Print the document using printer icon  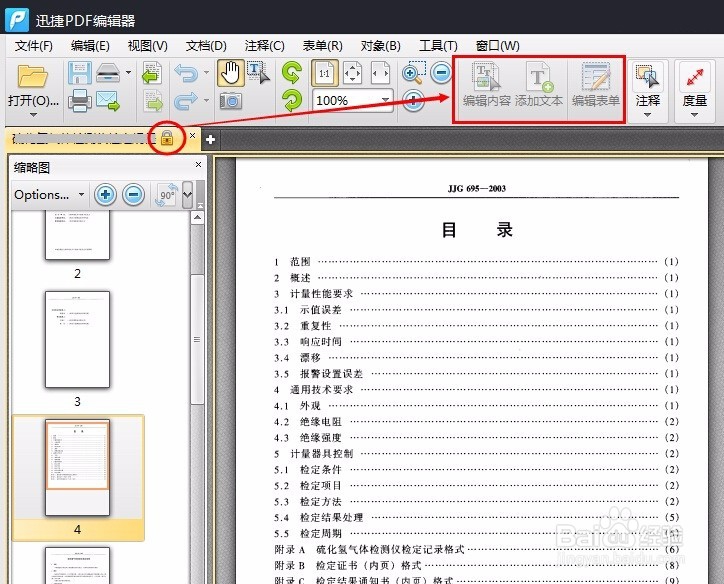(x=79, y=101)
